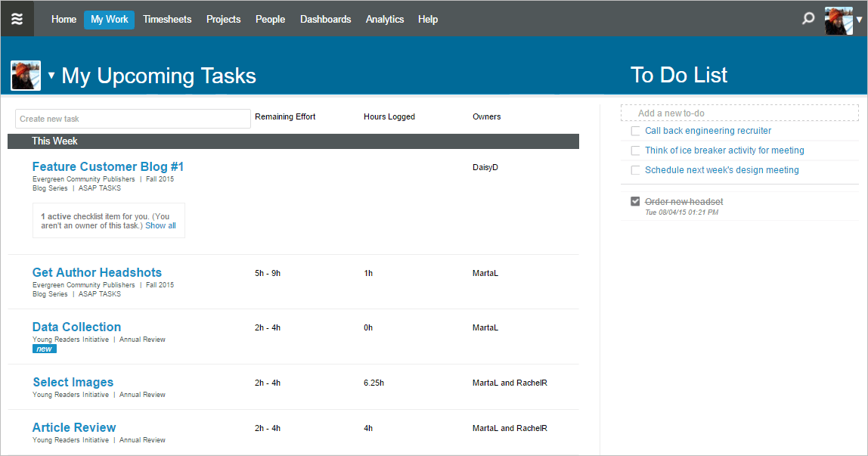
Task: Click the profile photo beside My Upcoming Tasks
Action: (26, 76)
